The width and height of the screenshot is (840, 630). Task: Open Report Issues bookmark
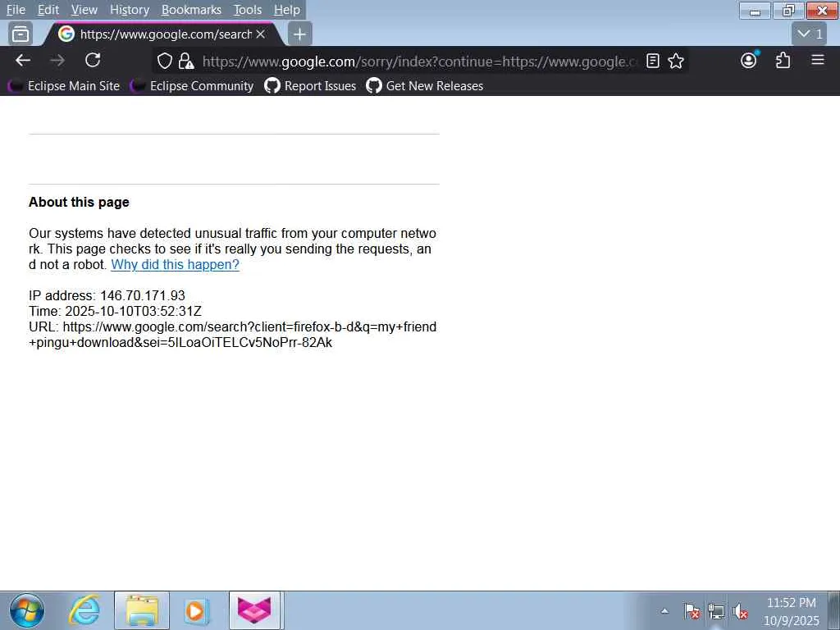point(310,85)
